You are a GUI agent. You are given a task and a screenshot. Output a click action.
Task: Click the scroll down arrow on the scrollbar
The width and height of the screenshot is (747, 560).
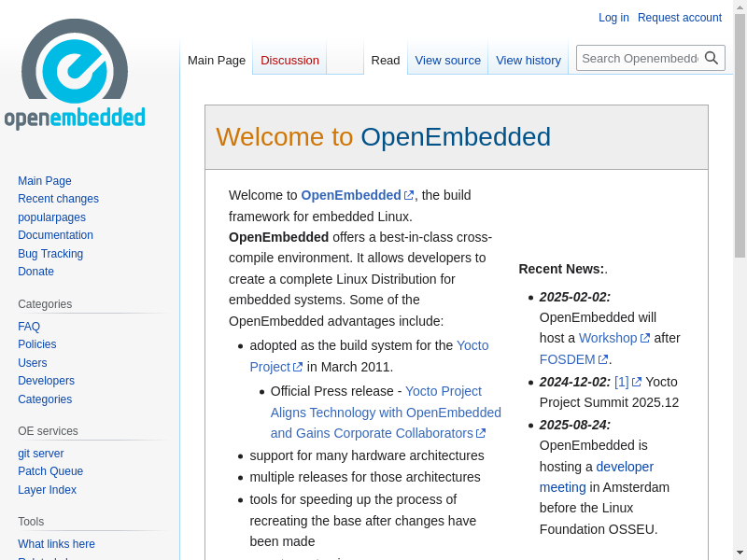pos(740,552)
